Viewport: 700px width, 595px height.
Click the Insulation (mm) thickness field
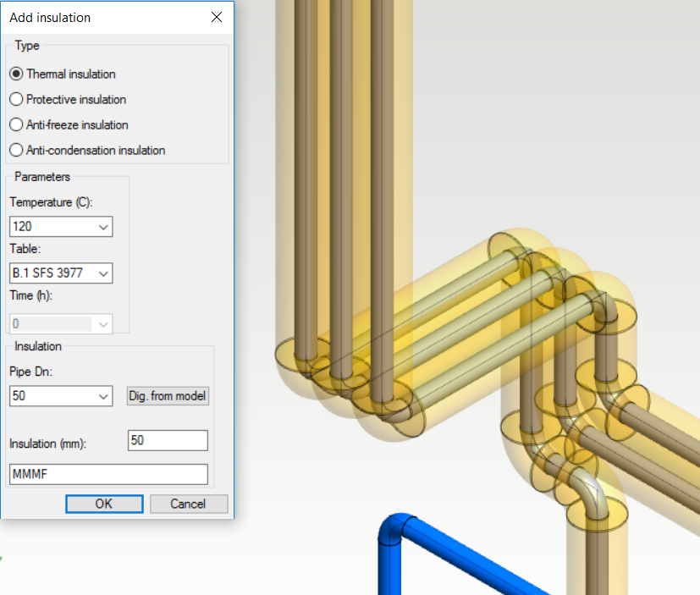tap(168, 441)
